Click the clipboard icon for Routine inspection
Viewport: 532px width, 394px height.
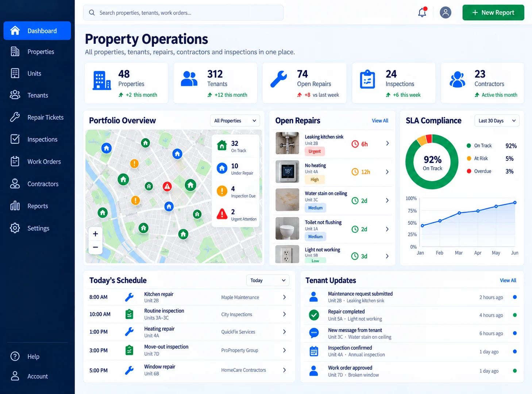coord(129,314)
